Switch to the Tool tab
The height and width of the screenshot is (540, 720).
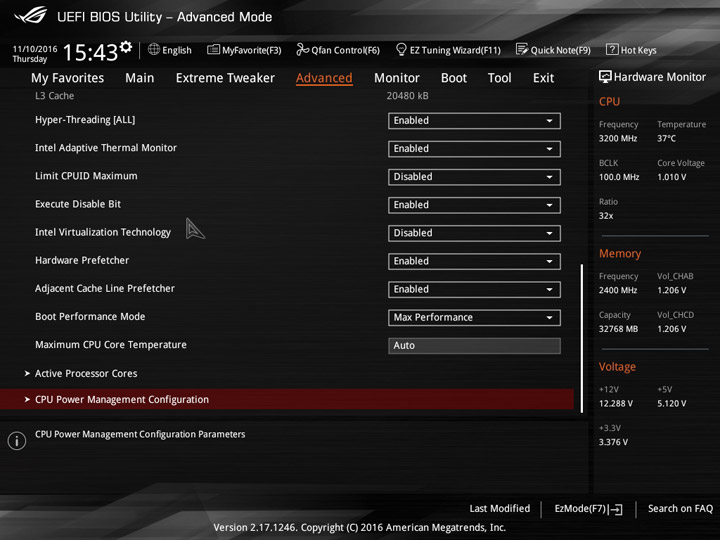click(500, 78)
